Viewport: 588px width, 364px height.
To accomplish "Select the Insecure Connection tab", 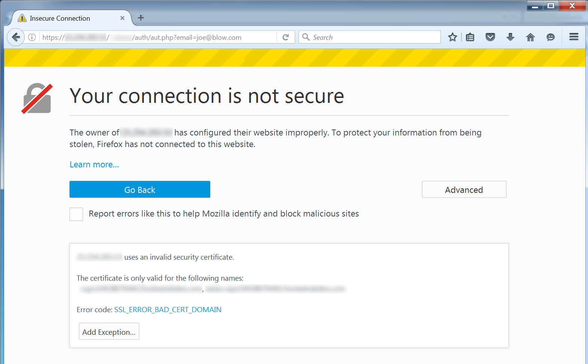I will click(60, 18).
